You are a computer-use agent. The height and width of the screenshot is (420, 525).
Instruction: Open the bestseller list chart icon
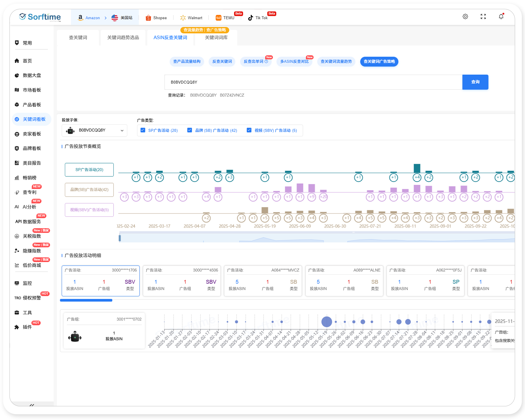tap(17, 178)
